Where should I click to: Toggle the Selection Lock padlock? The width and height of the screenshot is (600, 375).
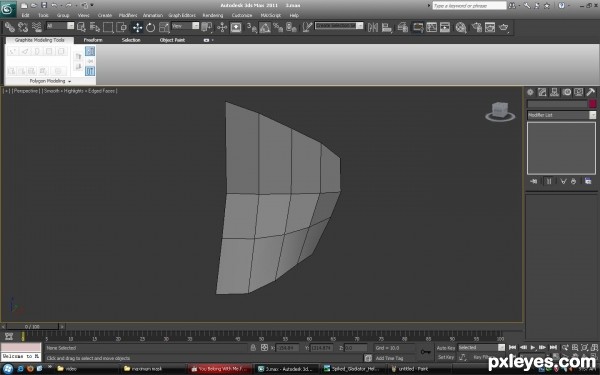click(253, 347)
